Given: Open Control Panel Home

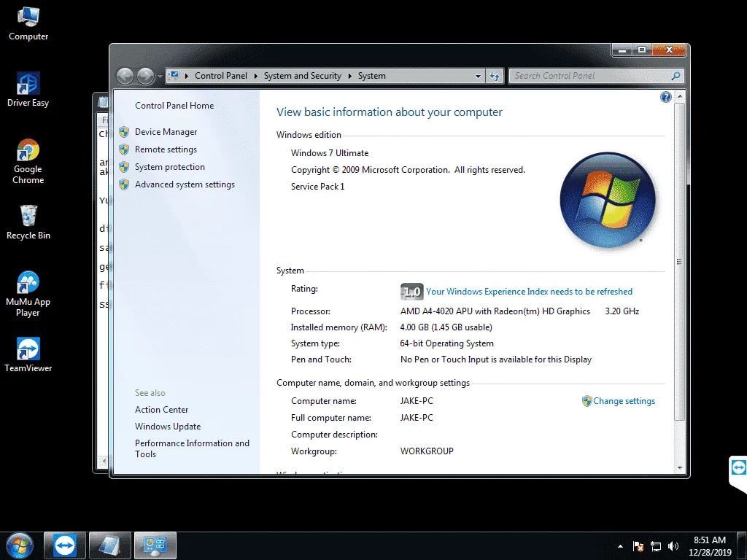Looking at the screenshot, I should (x=174, y=106).
